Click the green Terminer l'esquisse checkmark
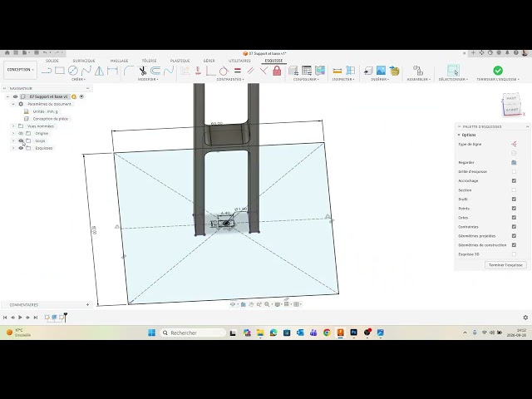532x399 pixels. point(498,70)
